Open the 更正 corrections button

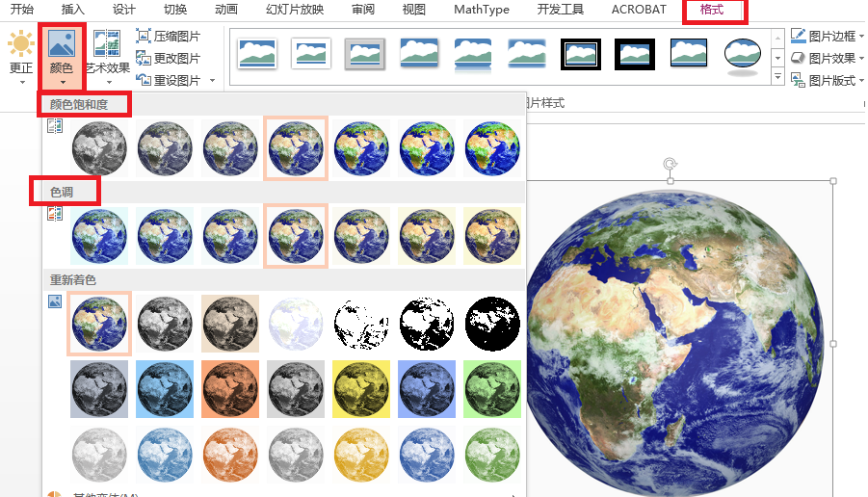tap(21, 57)
